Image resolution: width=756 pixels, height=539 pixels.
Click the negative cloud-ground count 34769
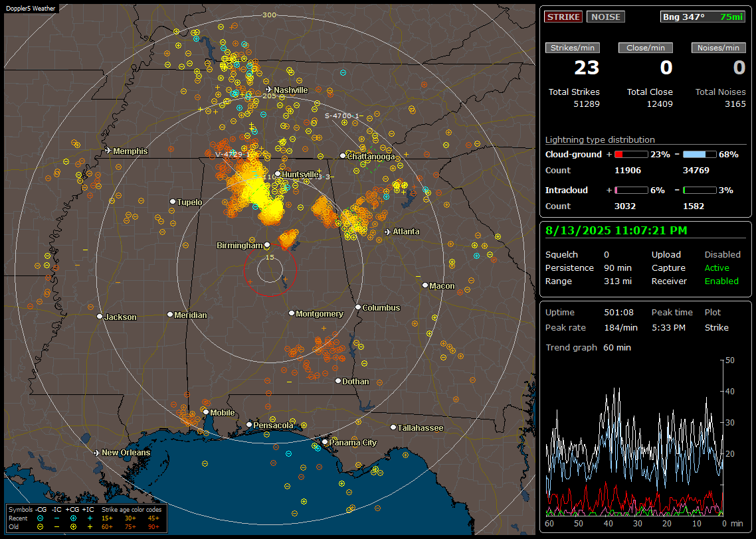(x=696, y=171)
